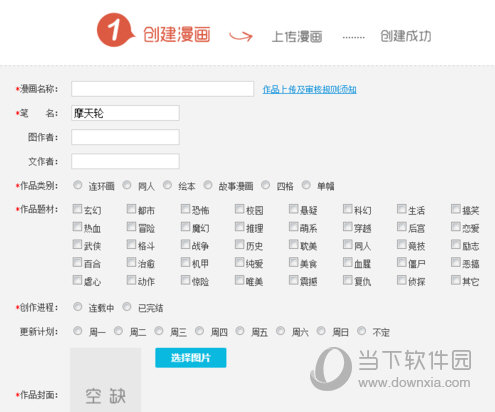
Task: Choose the 故事漫画 radio option
Action: coord(208,185)
